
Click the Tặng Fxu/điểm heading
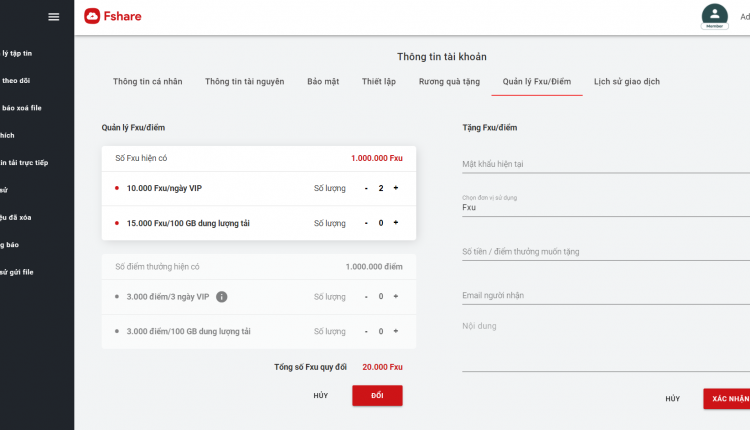point(489,128)
